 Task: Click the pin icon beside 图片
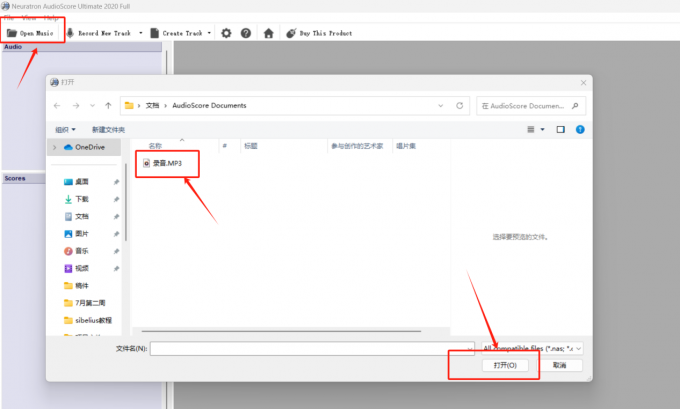pos(116,234)
